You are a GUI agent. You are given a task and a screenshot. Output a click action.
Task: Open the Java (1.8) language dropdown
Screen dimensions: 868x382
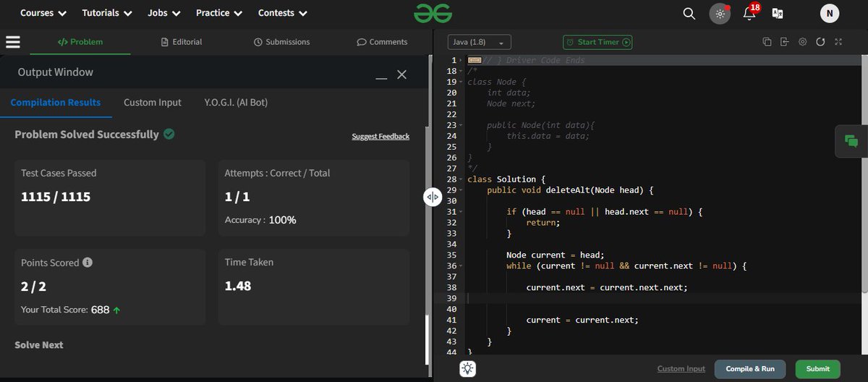pyautogui.click(x=480, y=42)
